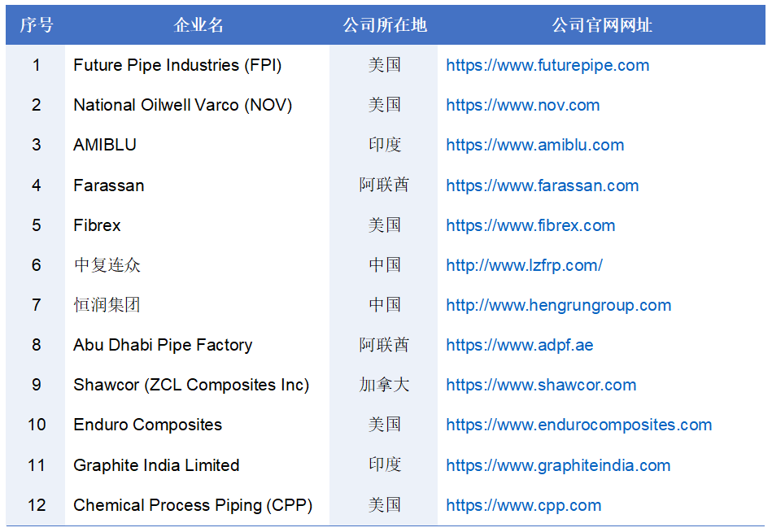The width and height of the screenshot is (772, 532).
Task: Click 美国 location in the Enduro Composites row
Action: point(385,425)
